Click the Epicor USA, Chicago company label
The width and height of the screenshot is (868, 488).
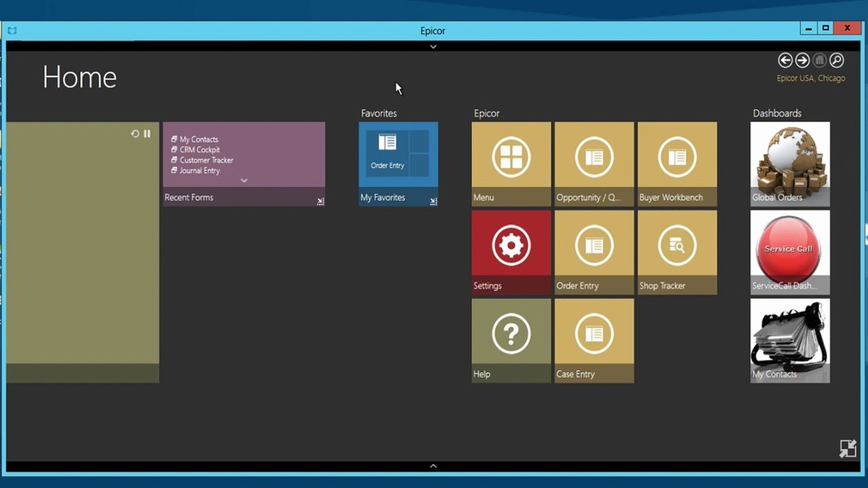(x=811, y=79)
